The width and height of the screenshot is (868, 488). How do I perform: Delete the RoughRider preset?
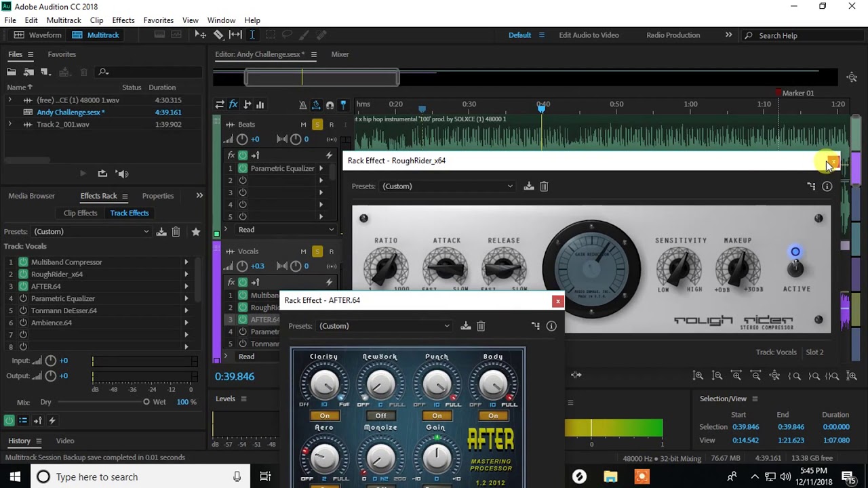544,186
